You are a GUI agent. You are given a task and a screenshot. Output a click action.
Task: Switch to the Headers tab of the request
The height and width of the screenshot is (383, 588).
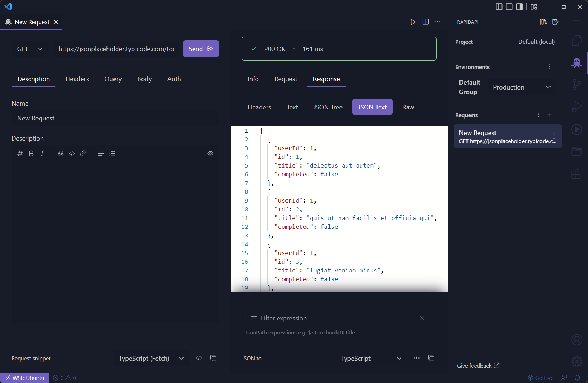77,79
